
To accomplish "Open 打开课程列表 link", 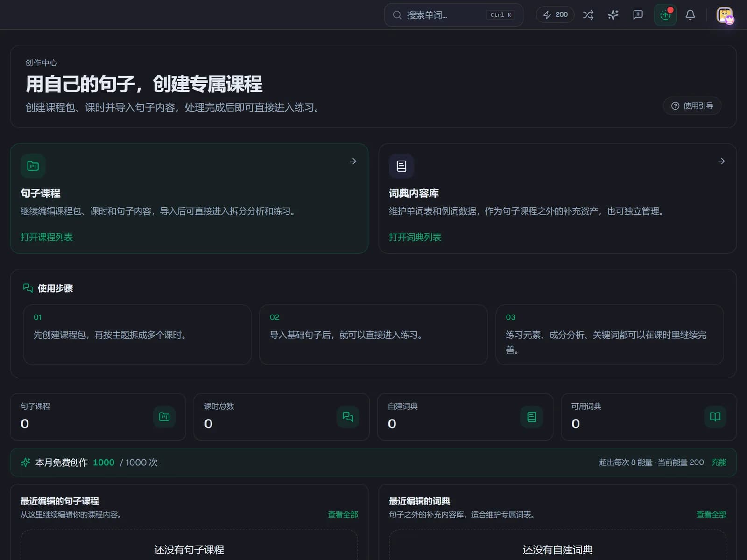I will [x=47, y=237].
